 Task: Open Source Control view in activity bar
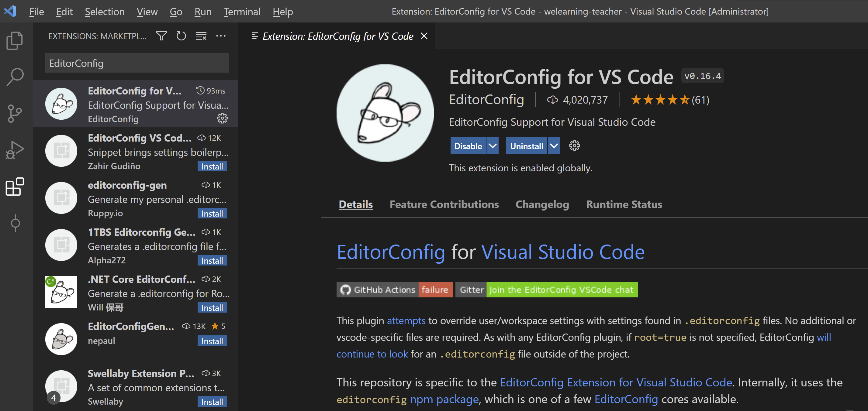pyautogui.click(x=15, y=113)
